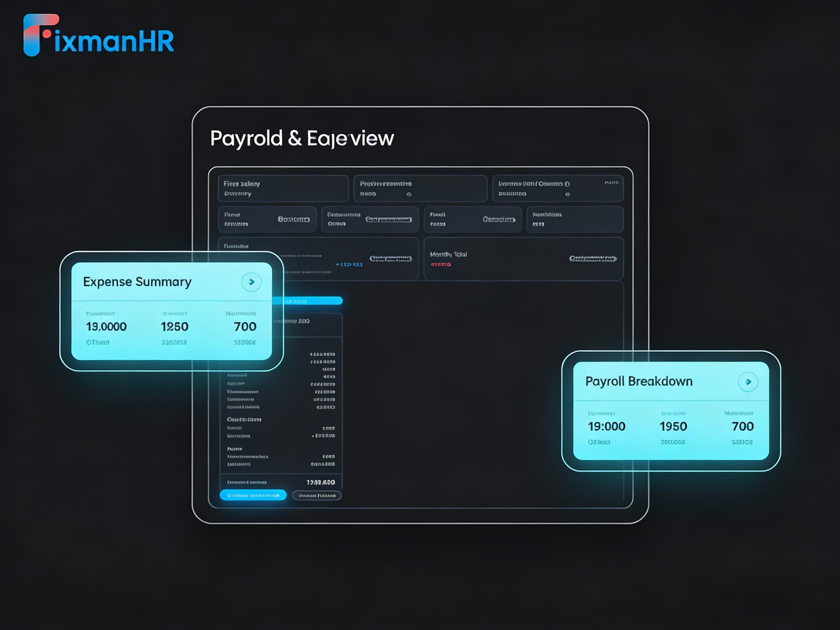Enable the highlighted blue option in Routine panel
This screenshot has width=840, height=630.
(x=349, y=264)
